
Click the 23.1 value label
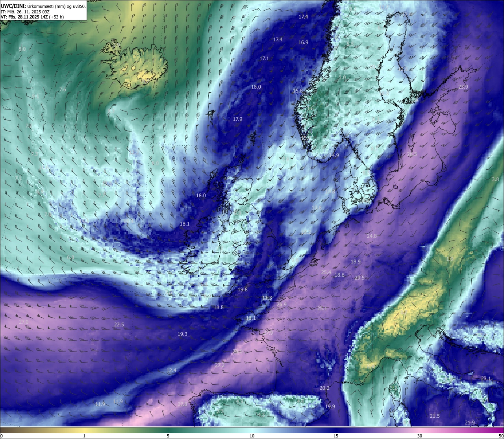tap(486, 379)
